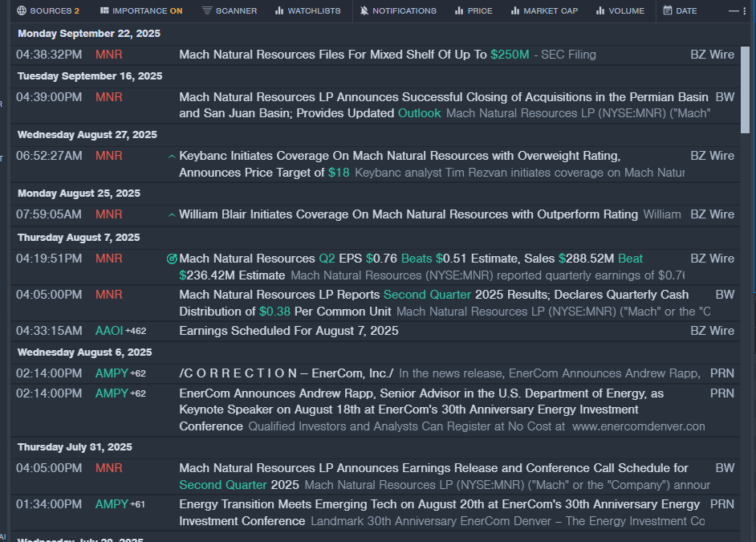The image size is (756, 542).
Task: Toggle the muted Notifications bell
Action: tap(364, 11)
